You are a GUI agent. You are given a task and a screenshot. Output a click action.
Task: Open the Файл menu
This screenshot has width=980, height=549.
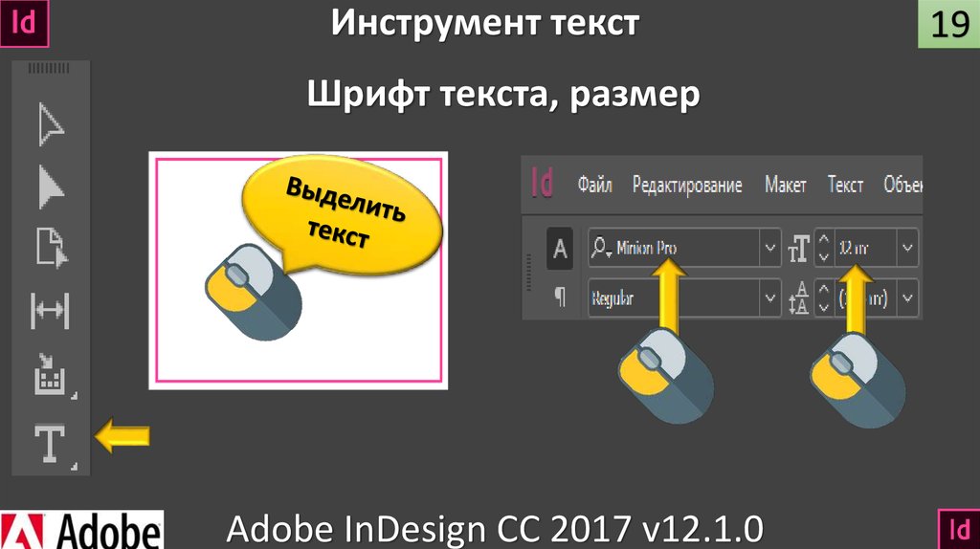pyautogui.click(x=594, y=185)
